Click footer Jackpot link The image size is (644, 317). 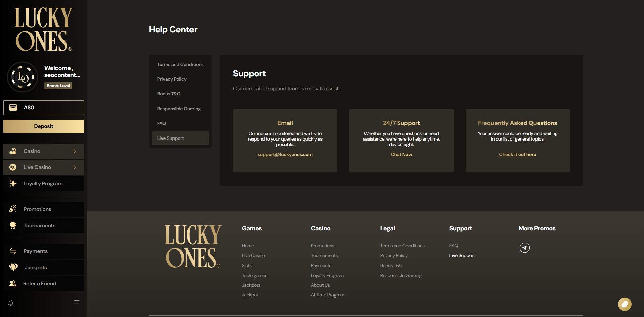pyautogui.click(x=250, y=295)
